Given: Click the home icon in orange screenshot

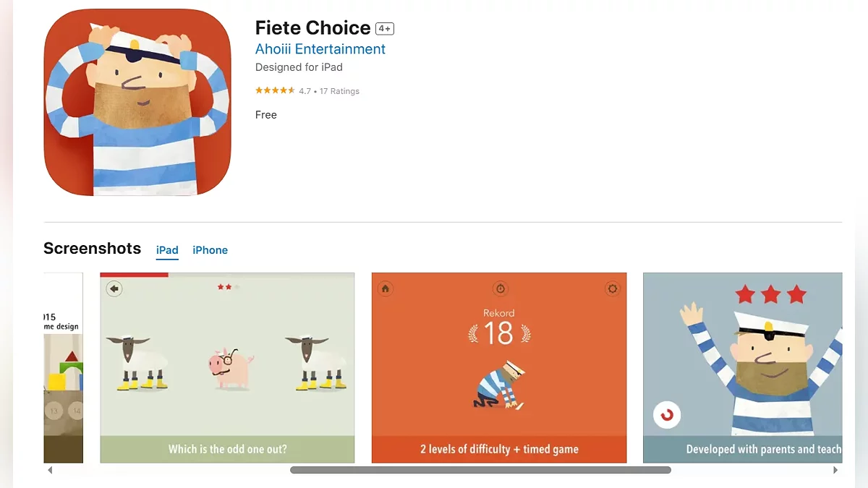Looking at the screenshot, I should tap(386, 289).
